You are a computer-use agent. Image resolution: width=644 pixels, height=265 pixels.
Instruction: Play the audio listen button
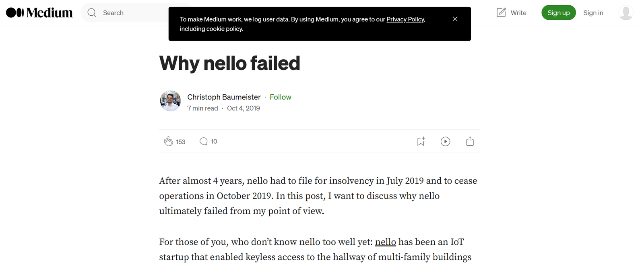pyautogui.click(x=445, y=141)
